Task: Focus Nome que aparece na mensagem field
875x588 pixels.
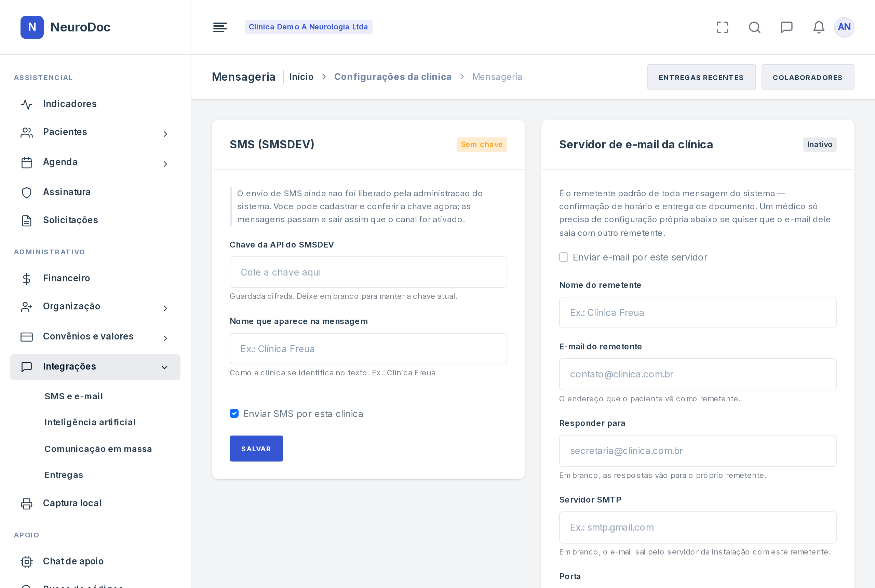Action: [368, 349]
